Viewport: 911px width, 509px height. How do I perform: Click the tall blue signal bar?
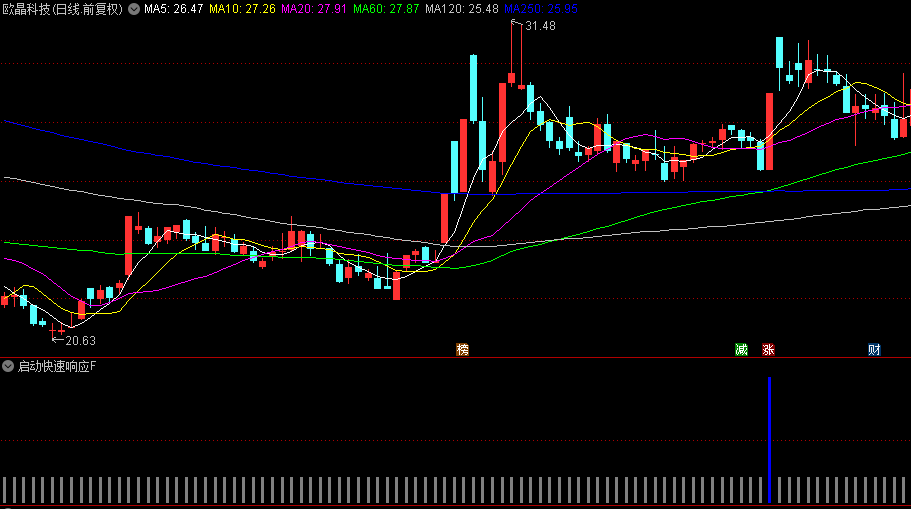(769, 440)
